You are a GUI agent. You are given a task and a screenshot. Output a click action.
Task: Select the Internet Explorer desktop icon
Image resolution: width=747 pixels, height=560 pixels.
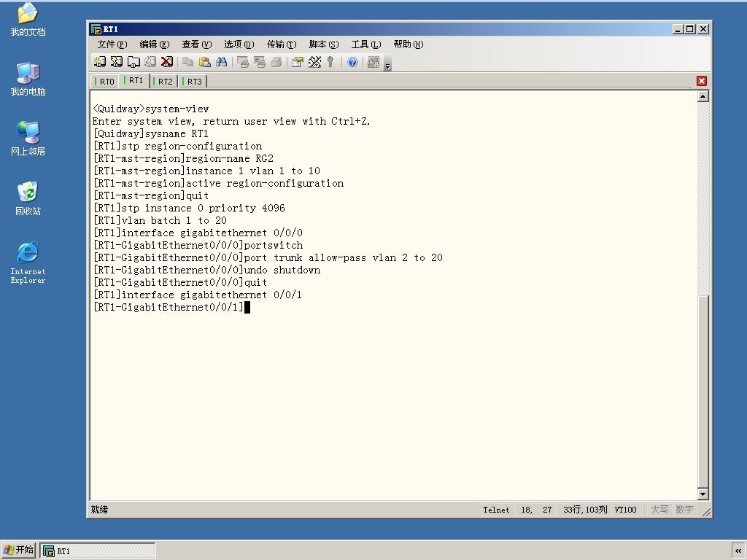pyautogui.click(x=28, y=262)
